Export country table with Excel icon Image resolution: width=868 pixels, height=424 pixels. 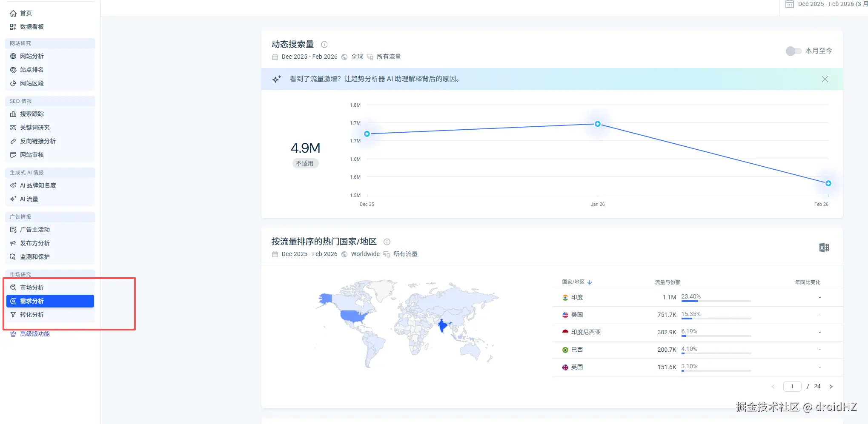824,248
